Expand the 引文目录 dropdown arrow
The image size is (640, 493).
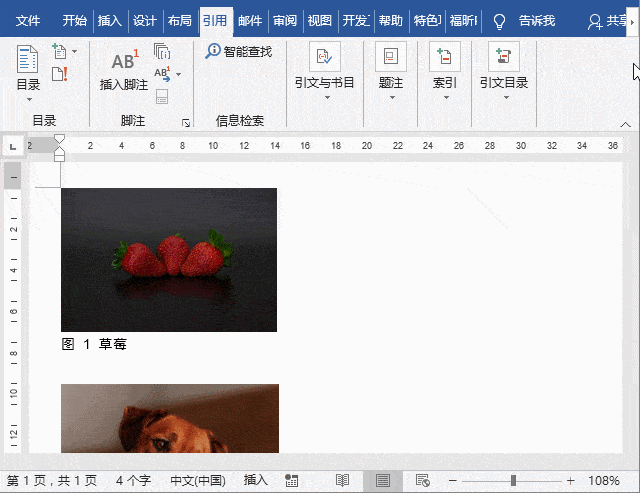tap(506, 98)
